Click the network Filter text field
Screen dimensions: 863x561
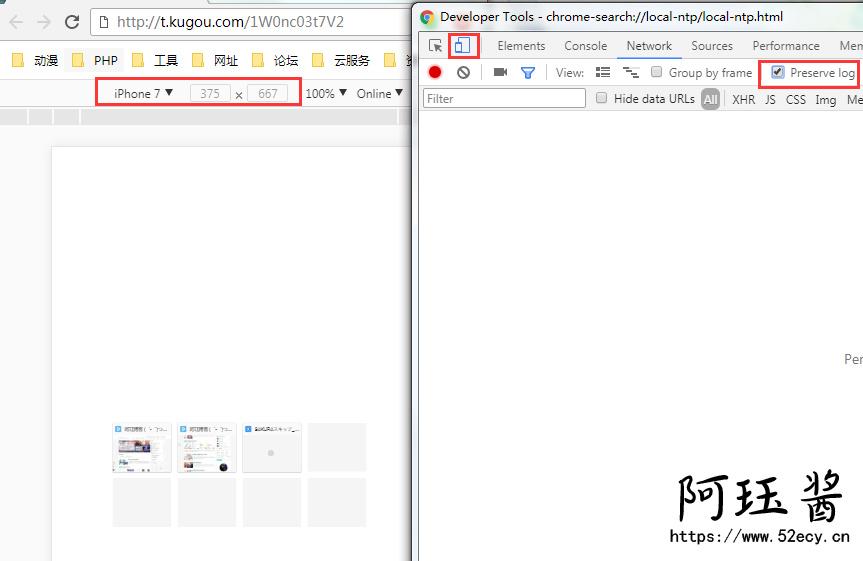coord(504,99)
